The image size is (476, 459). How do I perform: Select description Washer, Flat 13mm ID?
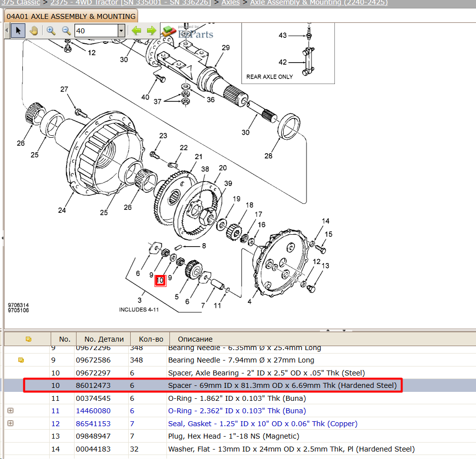click(292, 449)
